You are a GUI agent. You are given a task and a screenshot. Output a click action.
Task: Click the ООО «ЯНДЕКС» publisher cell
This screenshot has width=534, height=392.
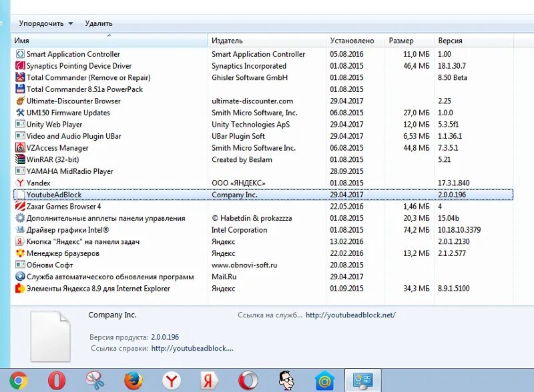[x=238, y=183]
